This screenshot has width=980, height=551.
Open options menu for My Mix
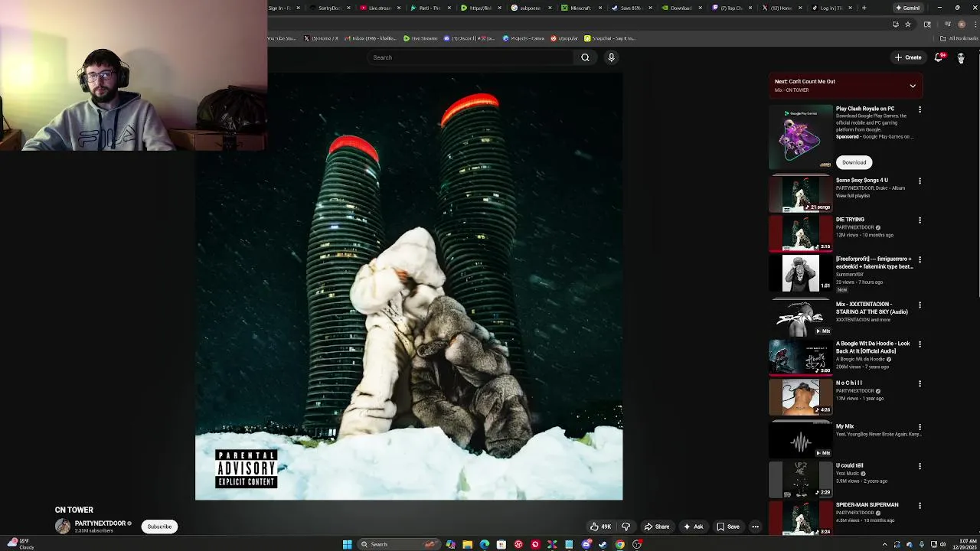point(920,427)
